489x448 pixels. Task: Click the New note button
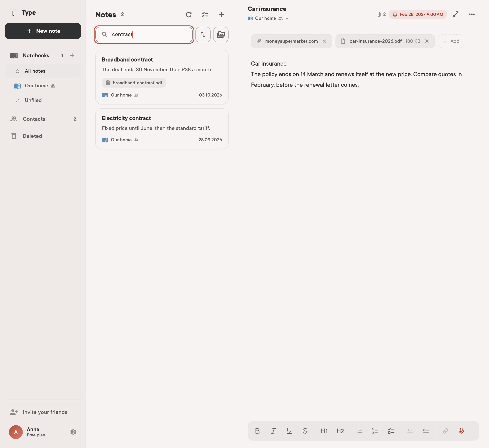(43, 31)
